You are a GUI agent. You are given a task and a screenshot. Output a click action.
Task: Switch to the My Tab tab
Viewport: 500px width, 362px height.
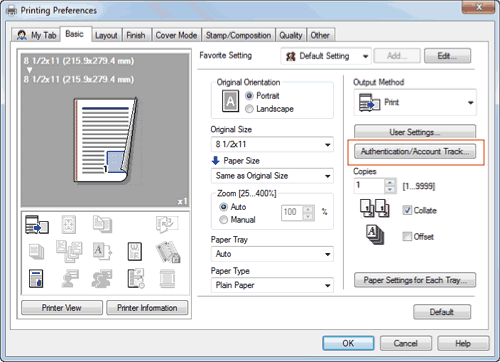(36, 35)
